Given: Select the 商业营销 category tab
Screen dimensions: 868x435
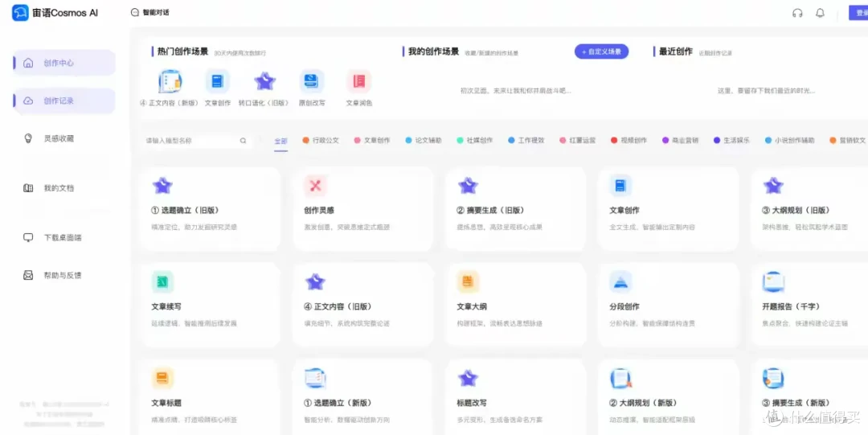Looking at the screenshot, I should pyautogui.click(x=681, y=141).
